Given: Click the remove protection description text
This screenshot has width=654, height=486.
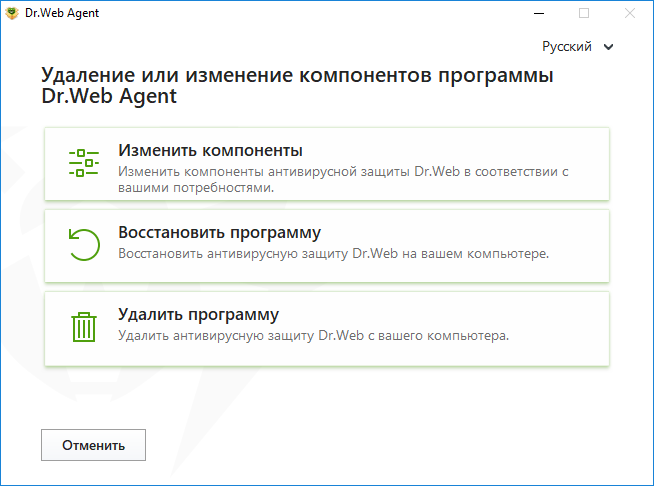Looking at the screenshot, I should (x=313, y=335).
